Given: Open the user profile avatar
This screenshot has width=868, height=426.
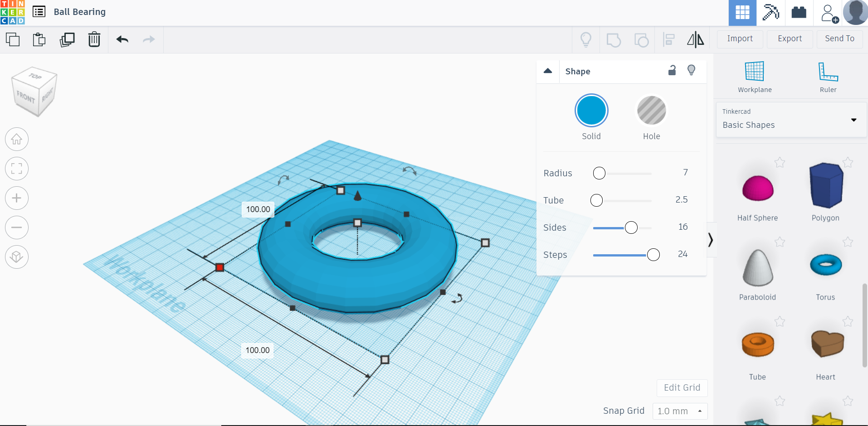Looking at the screenshot, I should tap(855, 12).
